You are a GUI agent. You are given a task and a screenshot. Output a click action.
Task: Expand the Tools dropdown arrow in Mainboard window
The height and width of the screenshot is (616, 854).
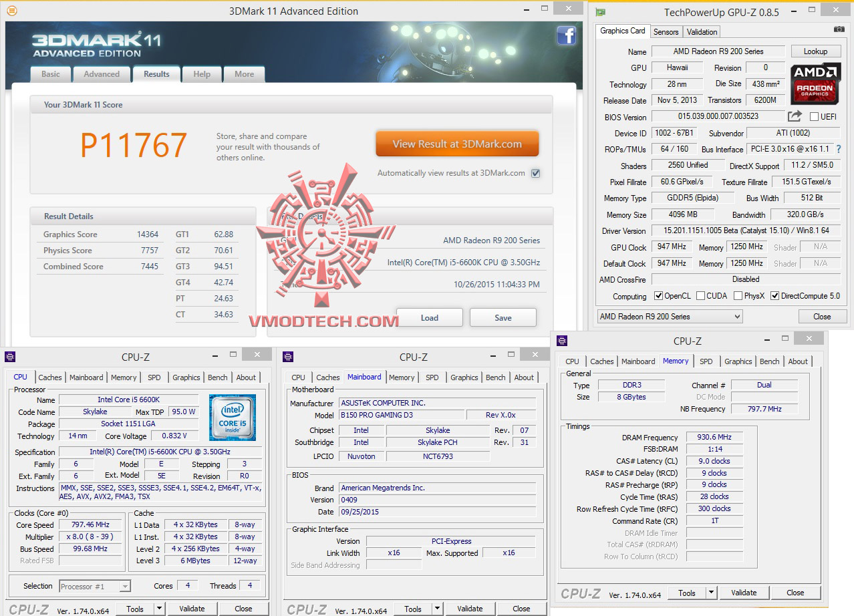tap(437, 609)
